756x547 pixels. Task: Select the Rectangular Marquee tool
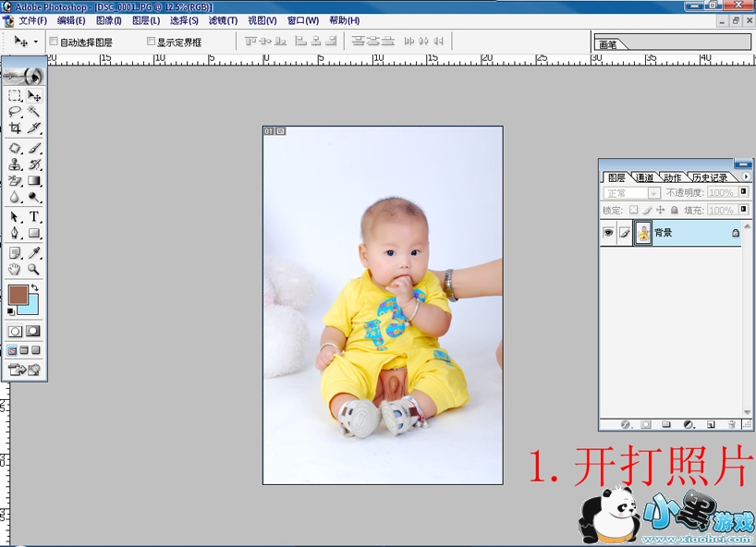tap(15, 96)
